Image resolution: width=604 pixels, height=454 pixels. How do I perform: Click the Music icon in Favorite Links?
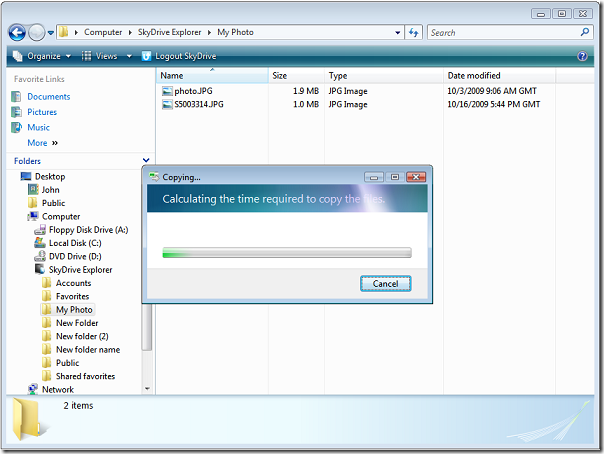(x=16, y=127)
